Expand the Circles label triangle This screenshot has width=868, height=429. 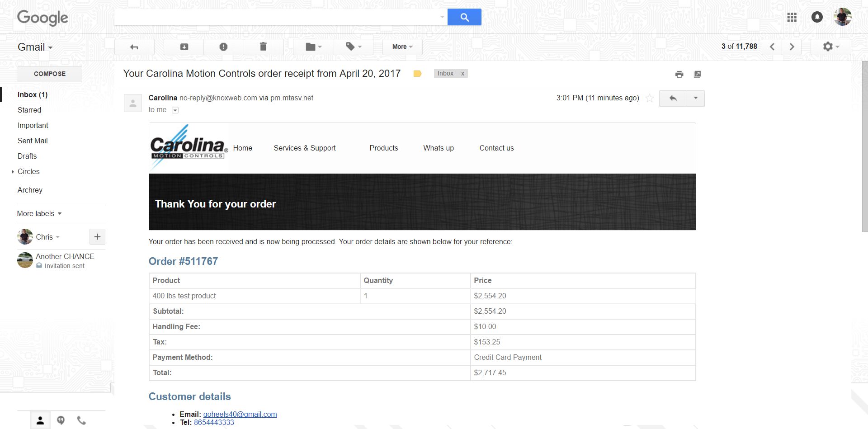tap(13, 172)
